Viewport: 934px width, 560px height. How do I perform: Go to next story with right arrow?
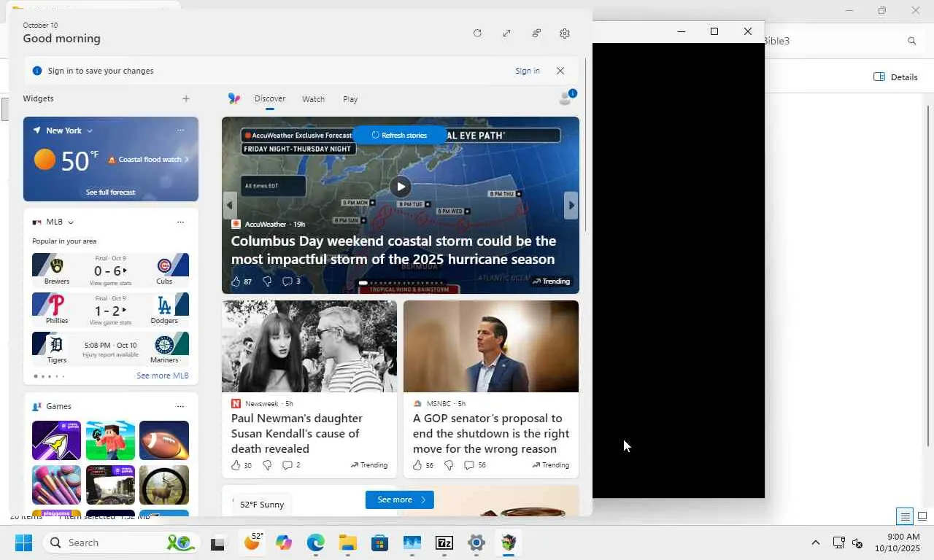[571, 206]
